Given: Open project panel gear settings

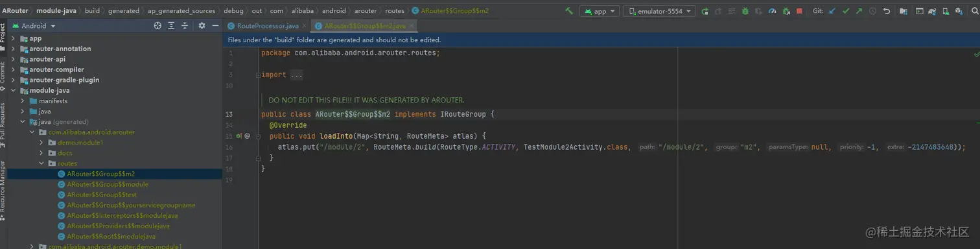Looking at the screenshot, I should pos(202,26).
